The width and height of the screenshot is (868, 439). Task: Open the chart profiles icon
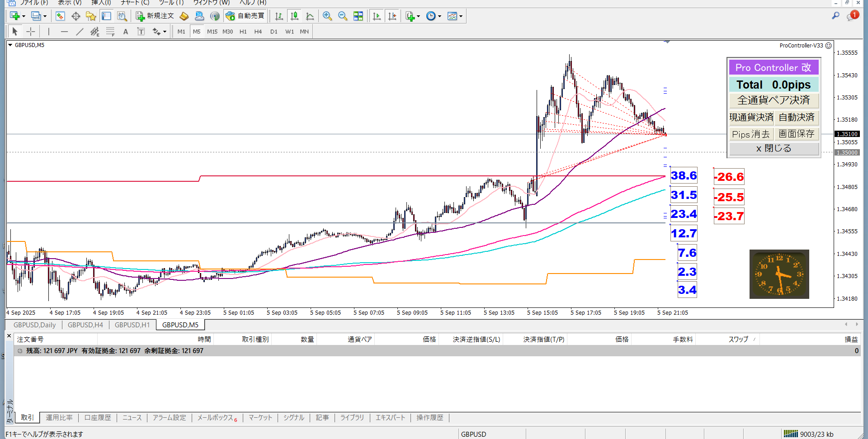click(x=36, y=16)
